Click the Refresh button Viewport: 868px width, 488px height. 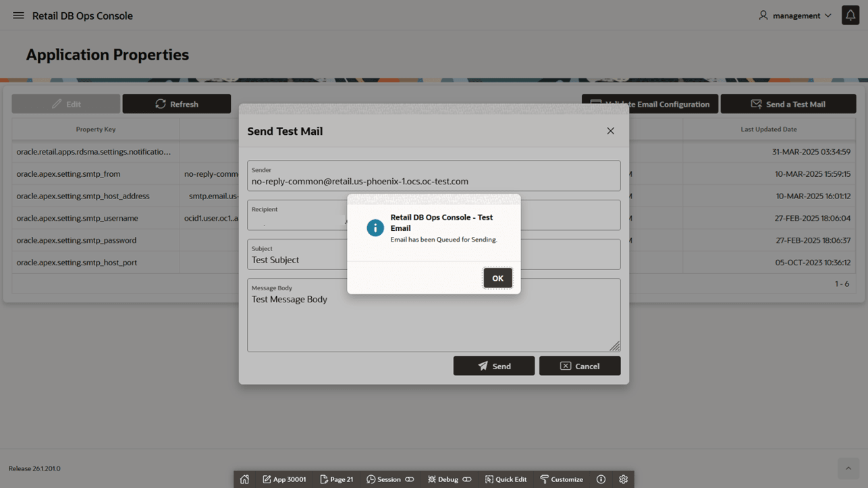pyautogui.click(x=177, y=104)
